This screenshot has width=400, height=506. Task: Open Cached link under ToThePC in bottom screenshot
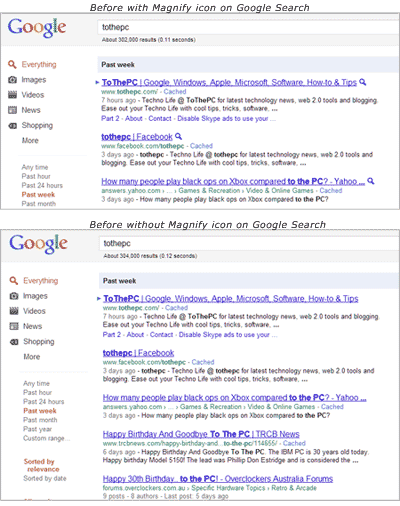176,308
